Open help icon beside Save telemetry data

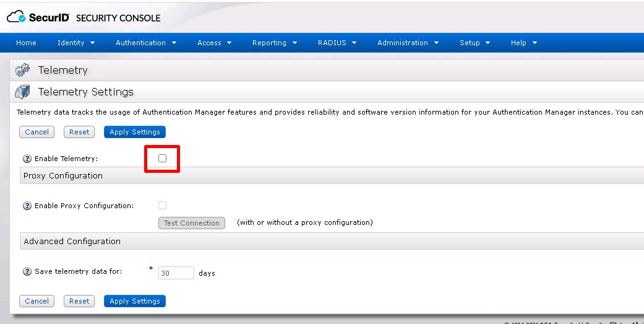tap(27, 271)
